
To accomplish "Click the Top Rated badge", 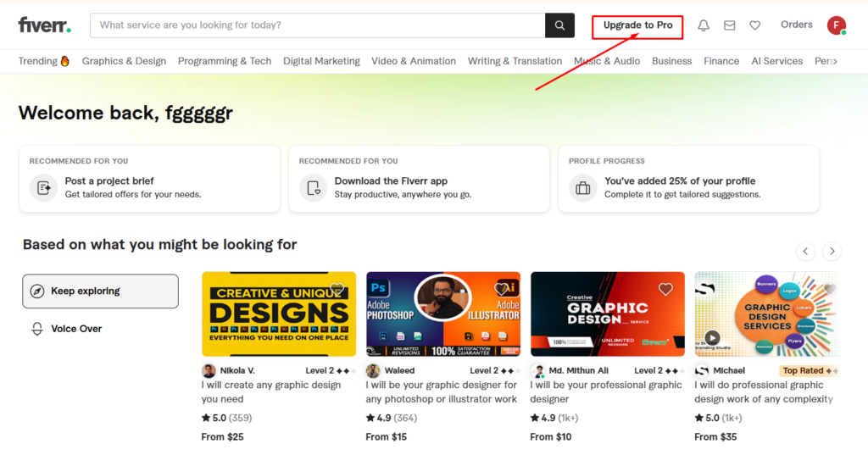I will point(810,371).
